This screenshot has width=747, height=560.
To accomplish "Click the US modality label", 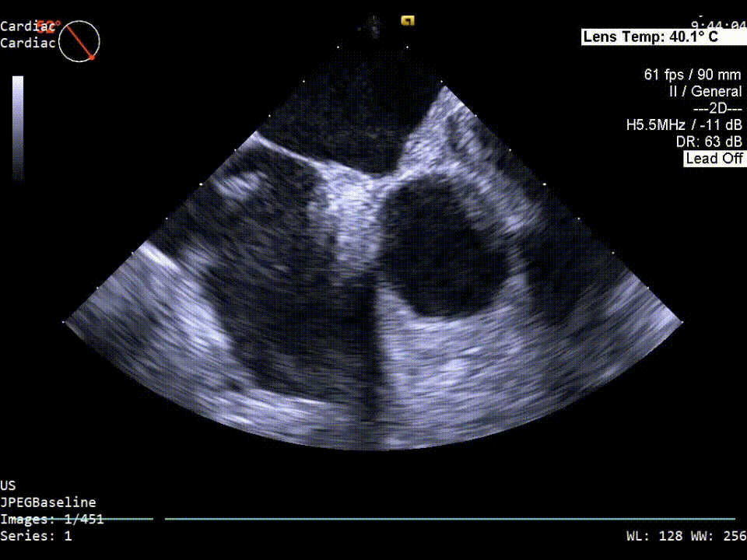I will click(x=8, y=485).
